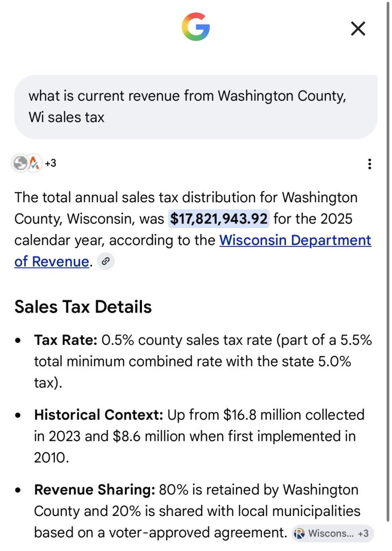The image size is (392, 551).
Task: Expand the +3 sources beside the favicons
Action: point(50,163)
